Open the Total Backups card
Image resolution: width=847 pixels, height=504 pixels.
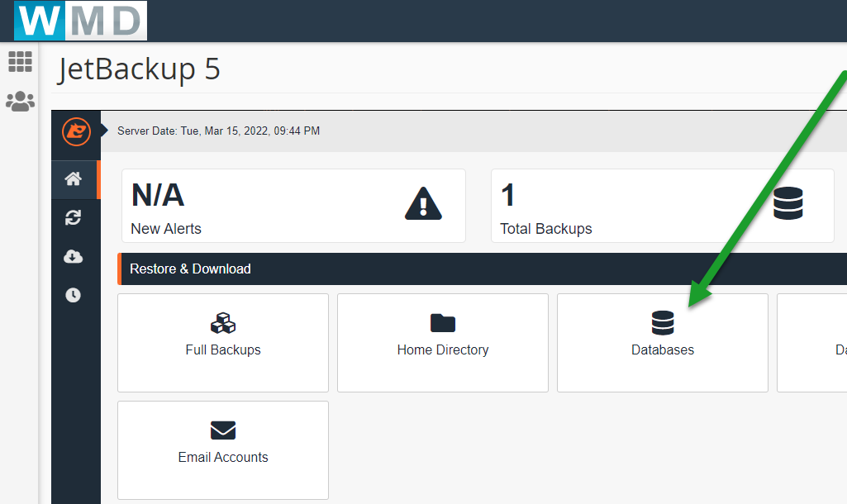tap(663, 206)
